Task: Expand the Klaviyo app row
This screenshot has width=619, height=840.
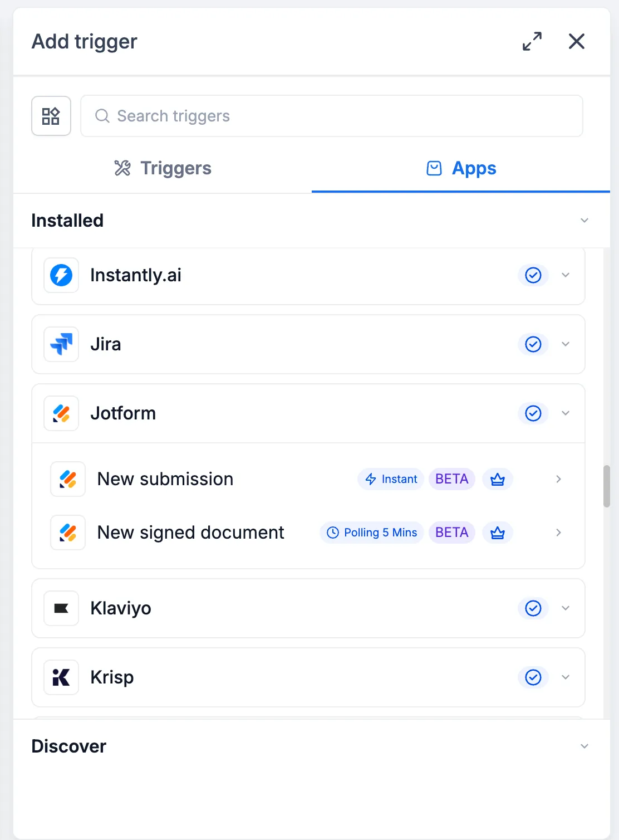Action: pos(566,608)
